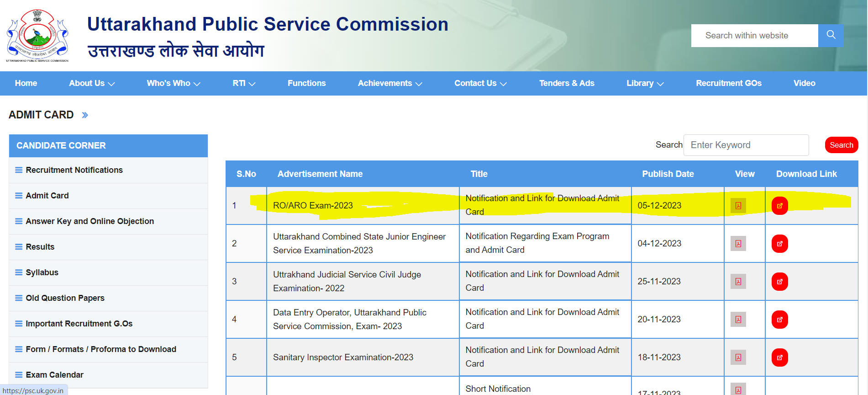Open Answer Key and Online Objection

click(89, 221)
